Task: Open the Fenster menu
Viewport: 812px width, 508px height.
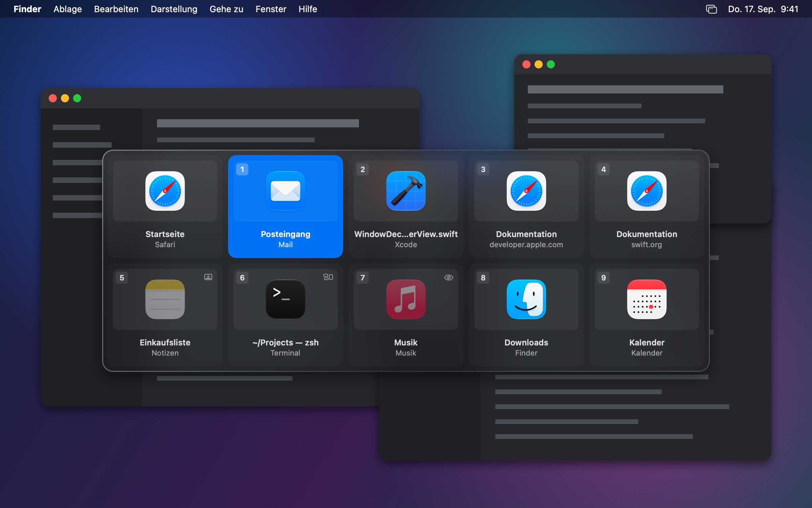Action: [271, 9]
